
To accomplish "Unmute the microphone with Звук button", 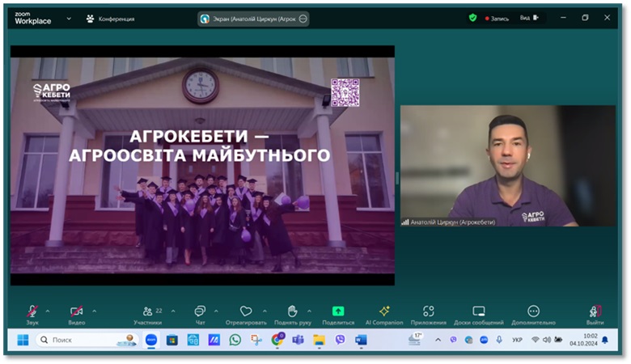I will [32, 315].
